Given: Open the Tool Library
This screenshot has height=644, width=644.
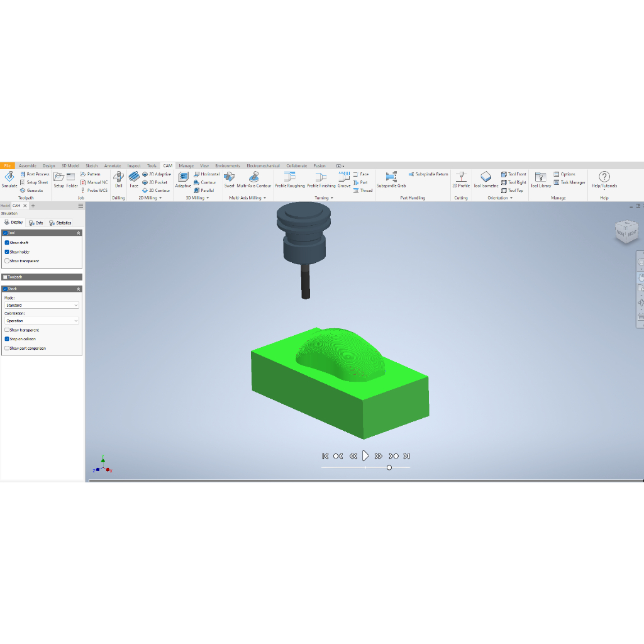Looking at the screenshot, I should click(540, 179).
